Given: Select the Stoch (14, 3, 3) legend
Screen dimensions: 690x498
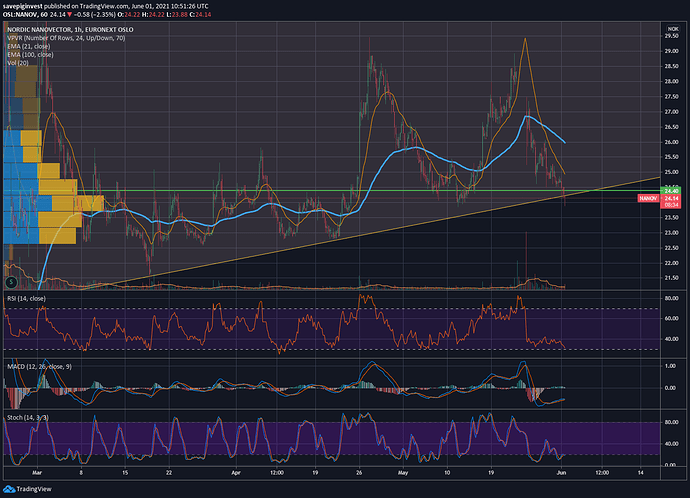Looking at the screenshot, I should pyautogui.click(x=28, y=417).
